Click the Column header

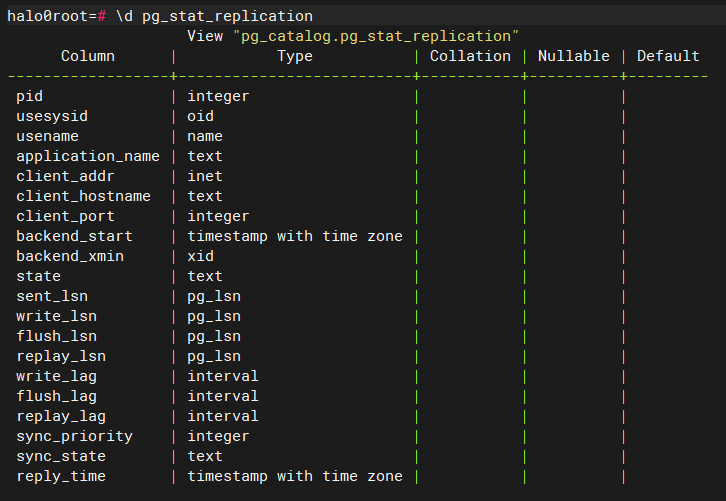[x=88, y=56]
